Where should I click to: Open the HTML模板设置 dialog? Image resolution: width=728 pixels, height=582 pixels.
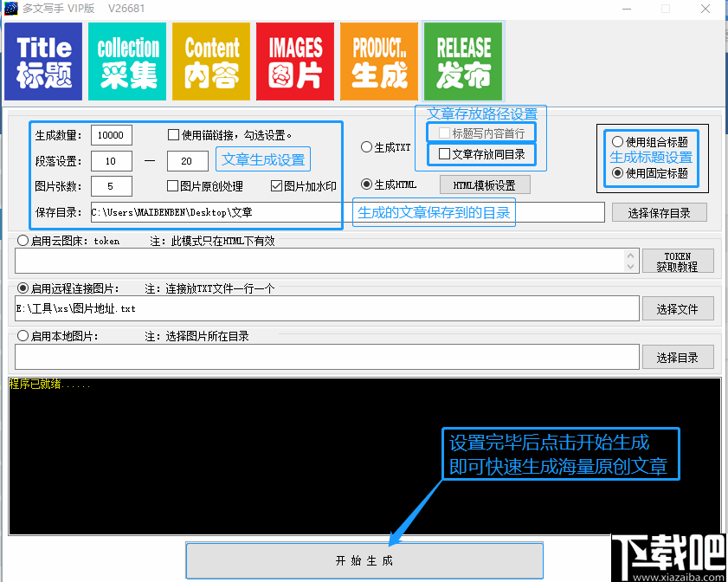481,184
